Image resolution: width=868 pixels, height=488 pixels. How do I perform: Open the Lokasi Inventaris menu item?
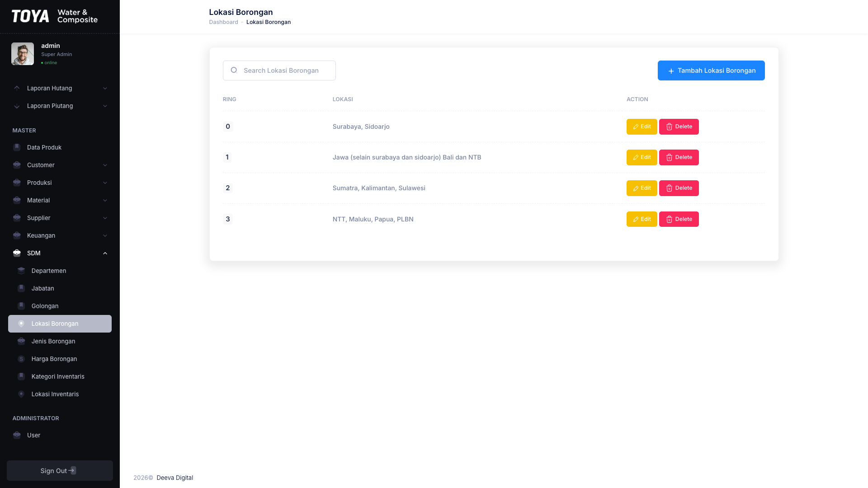pos(60,394)
